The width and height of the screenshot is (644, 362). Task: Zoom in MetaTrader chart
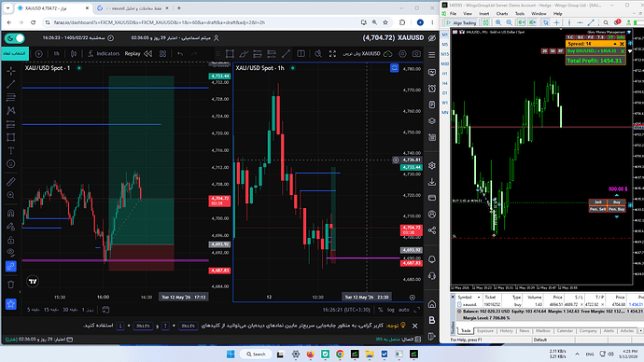point(498,23)
